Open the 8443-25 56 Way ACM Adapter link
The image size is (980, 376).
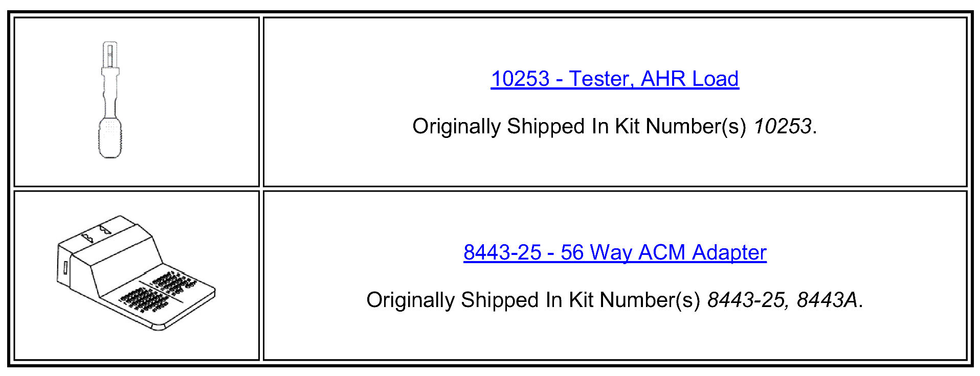615,252
